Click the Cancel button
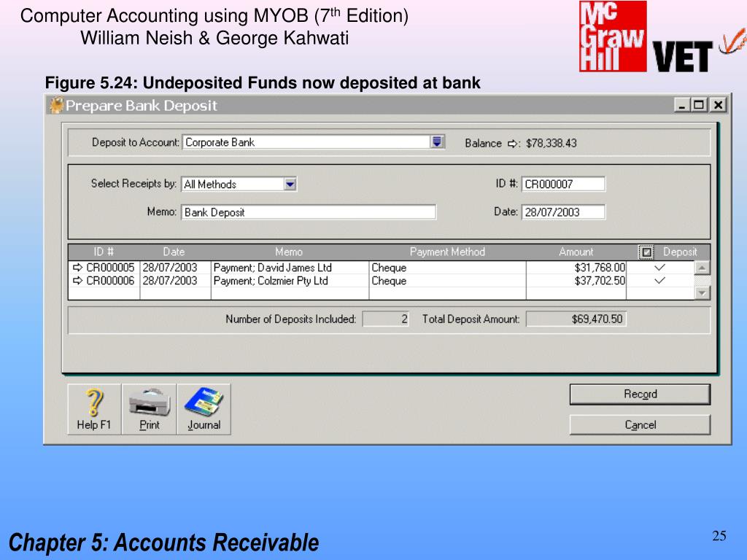 tap(640, 425)
